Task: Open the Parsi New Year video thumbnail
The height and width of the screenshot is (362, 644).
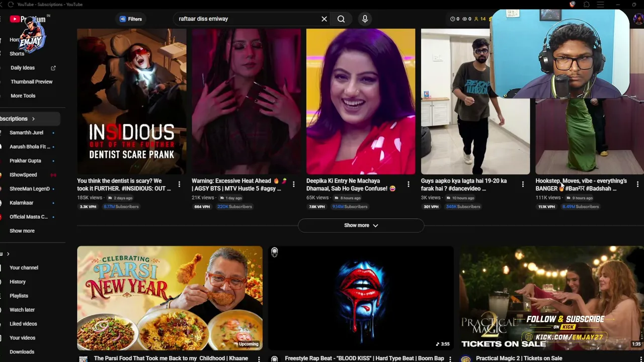Action: tap(170, 298)
